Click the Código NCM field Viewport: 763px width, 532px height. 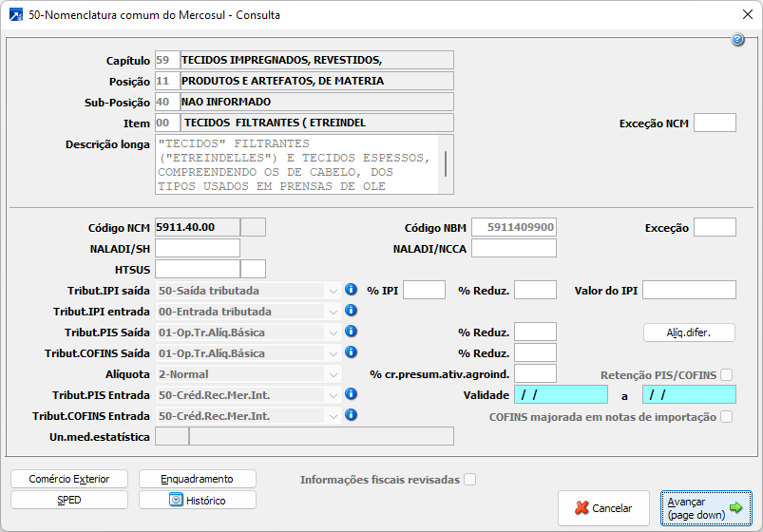pos(198,227)
